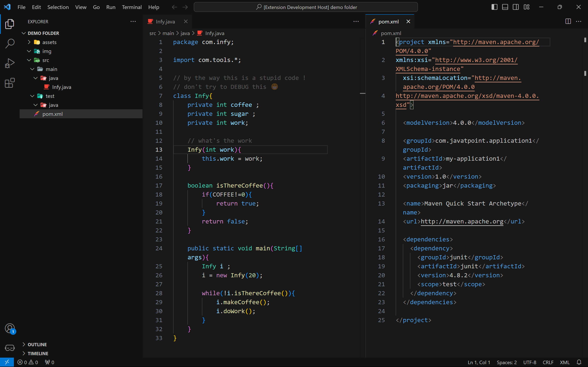Open notifications bell in status bar
Screen dimensions: 588x367
pos(579,362)
